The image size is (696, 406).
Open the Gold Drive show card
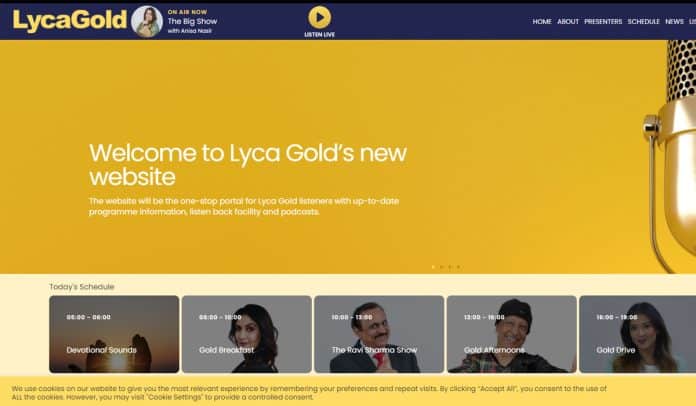637,334
